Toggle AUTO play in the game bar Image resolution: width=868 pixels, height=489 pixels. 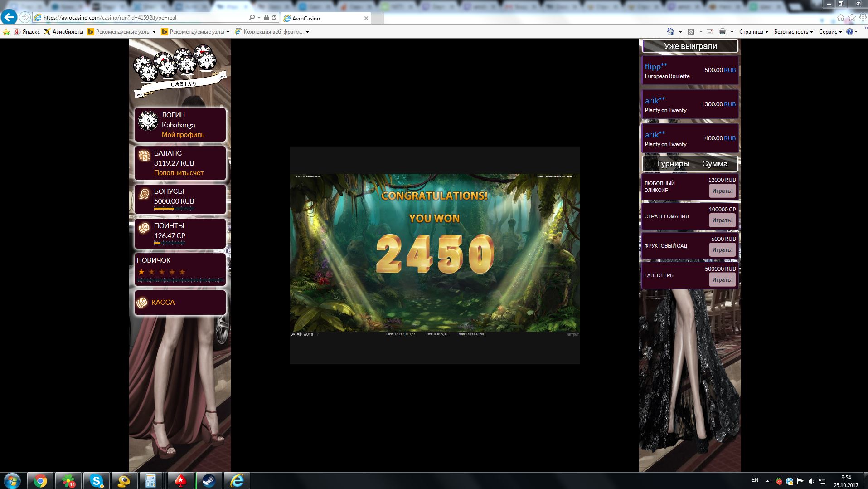pyautogui.click(x=309, y=334)
